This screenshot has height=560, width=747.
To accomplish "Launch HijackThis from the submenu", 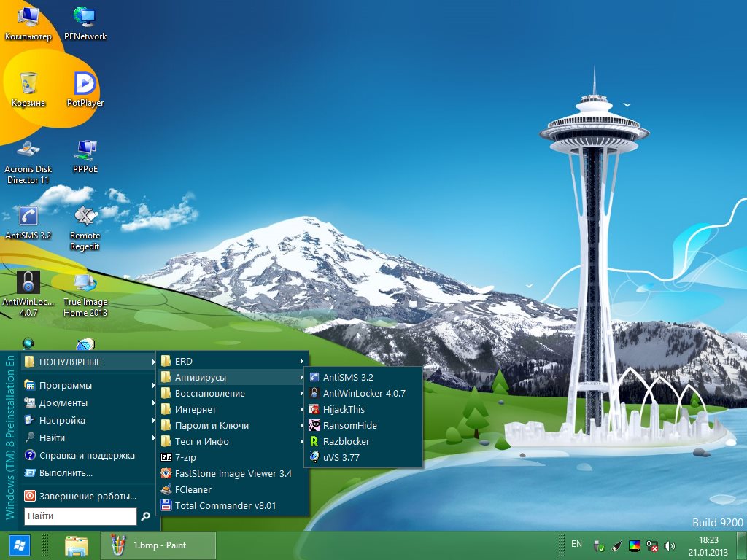I will 363,410.
